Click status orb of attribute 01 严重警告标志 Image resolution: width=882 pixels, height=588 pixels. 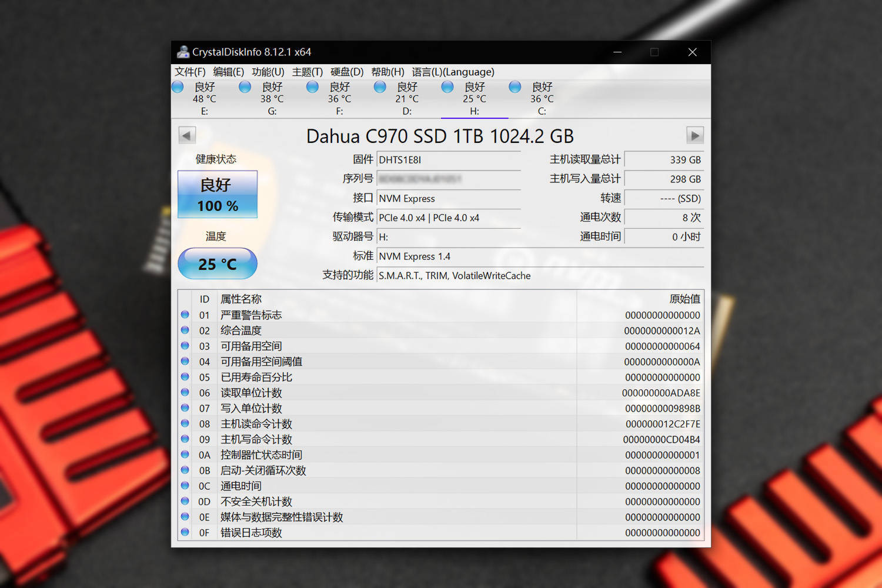tap(185, 315)
